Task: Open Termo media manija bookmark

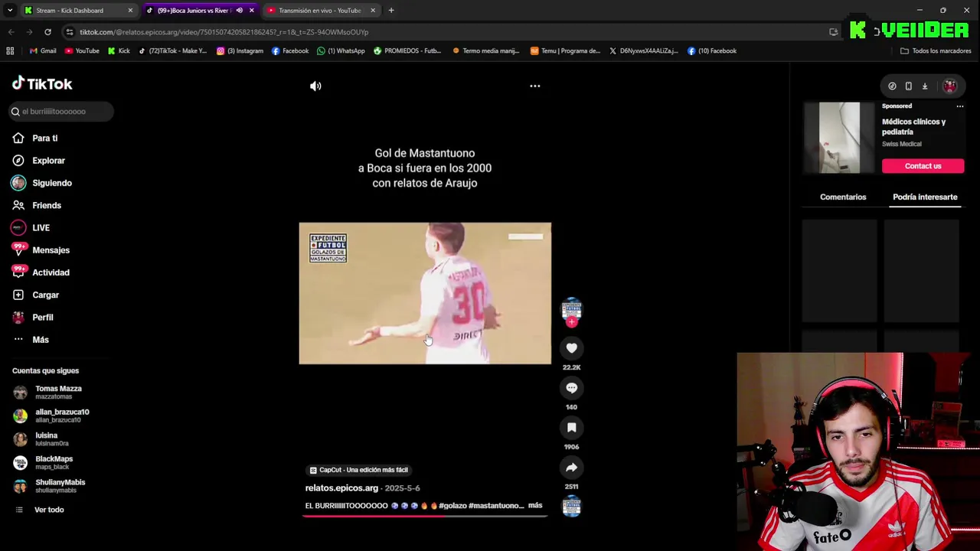Action: (x=486, y=51)
